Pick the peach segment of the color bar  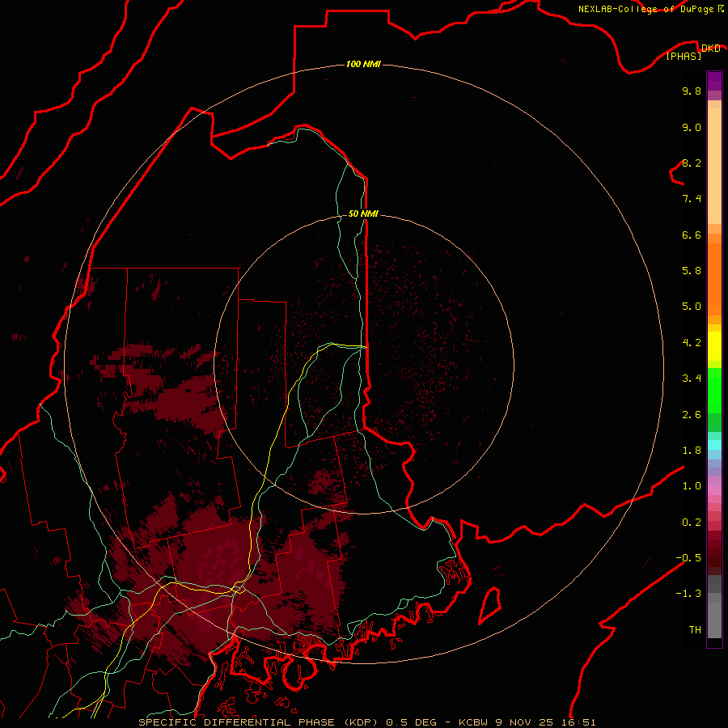pyautogui.click(x=714, y=166)
